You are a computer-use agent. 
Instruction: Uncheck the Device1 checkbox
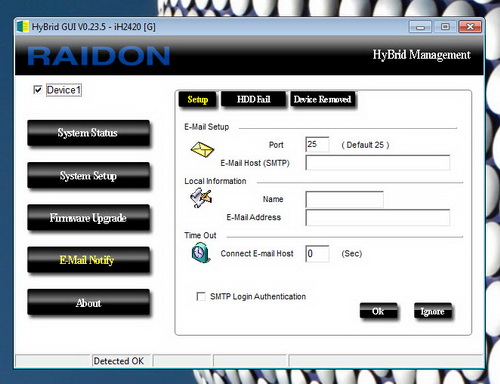tap(38, 90)
